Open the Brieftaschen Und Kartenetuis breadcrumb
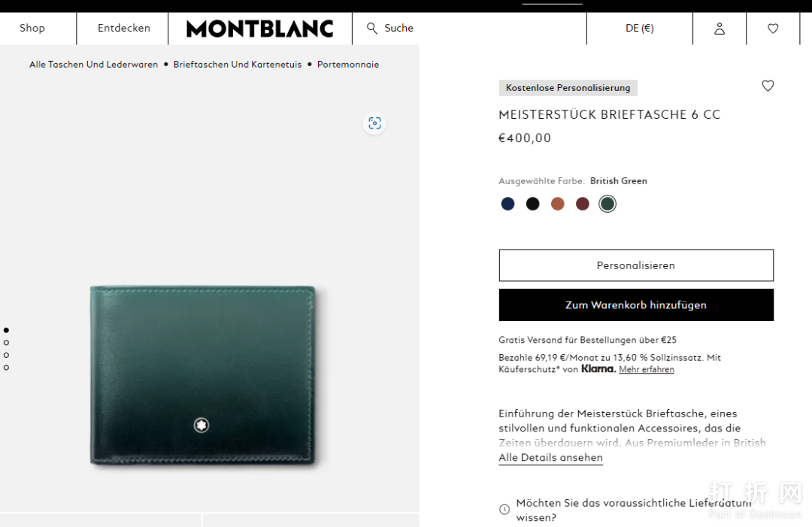Screen dimensions: 812x527 coord(238,65)
